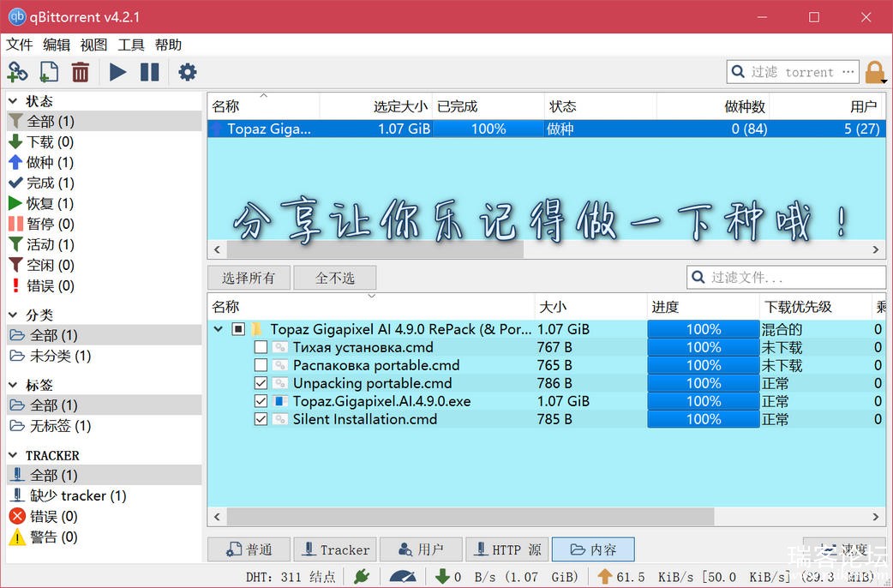893x588 pixels.
Task: Select 错误 (0) under the TRACKER section
Action: click(x=105, y=516)
